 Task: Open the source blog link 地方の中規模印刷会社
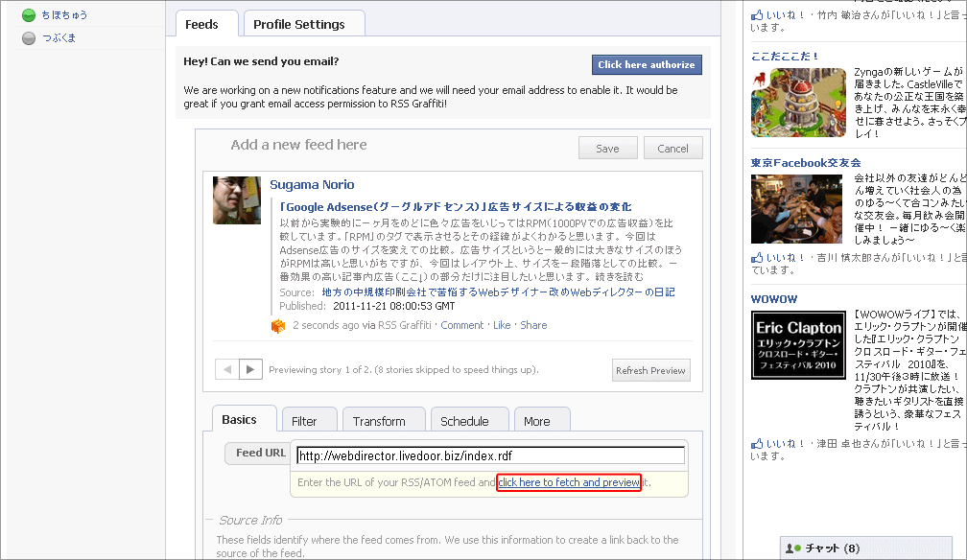point(498,292)
